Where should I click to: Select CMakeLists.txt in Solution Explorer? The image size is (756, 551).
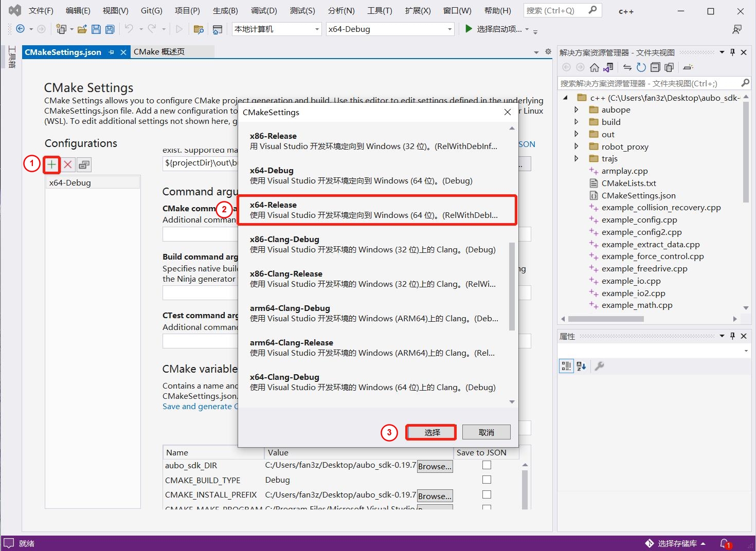click(x=628, y=183)
